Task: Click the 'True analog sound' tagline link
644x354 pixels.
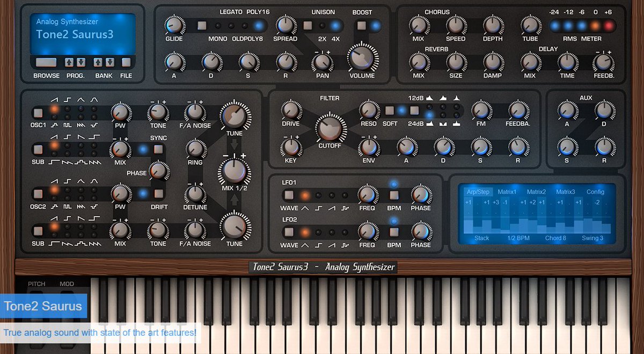Action: coord(100,333)
